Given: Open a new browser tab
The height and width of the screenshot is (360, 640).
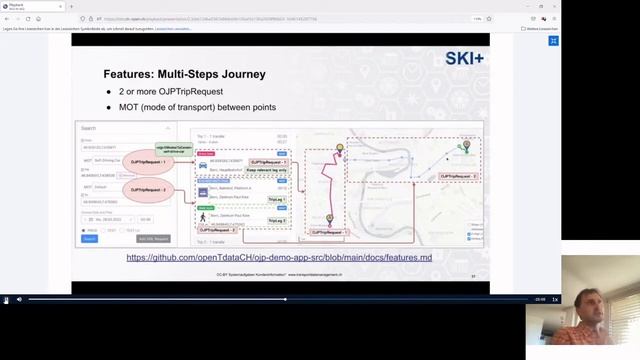Looking at the screenshot, I should pyautogui.click(x=71, y=7).
